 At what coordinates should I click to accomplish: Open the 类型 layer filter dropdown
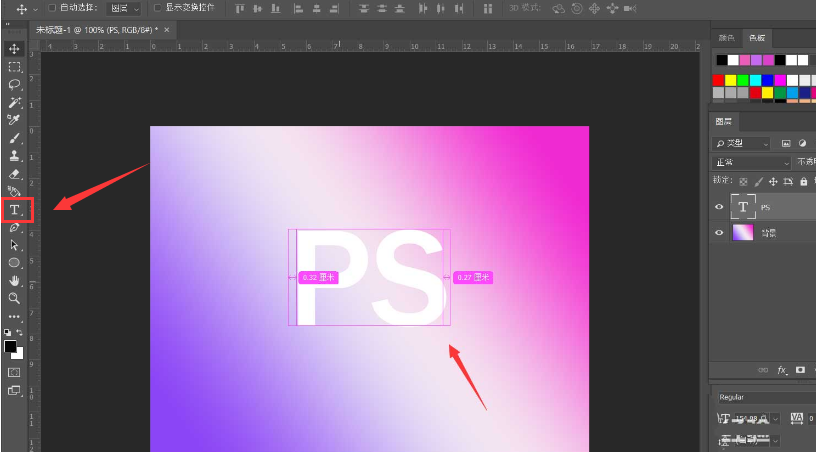[741, 144]
